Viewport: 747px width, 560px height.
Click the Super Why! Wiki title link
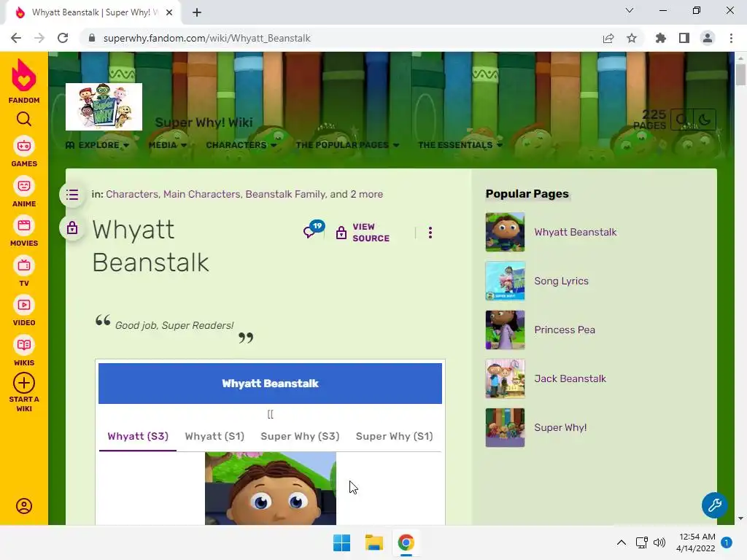204,122
